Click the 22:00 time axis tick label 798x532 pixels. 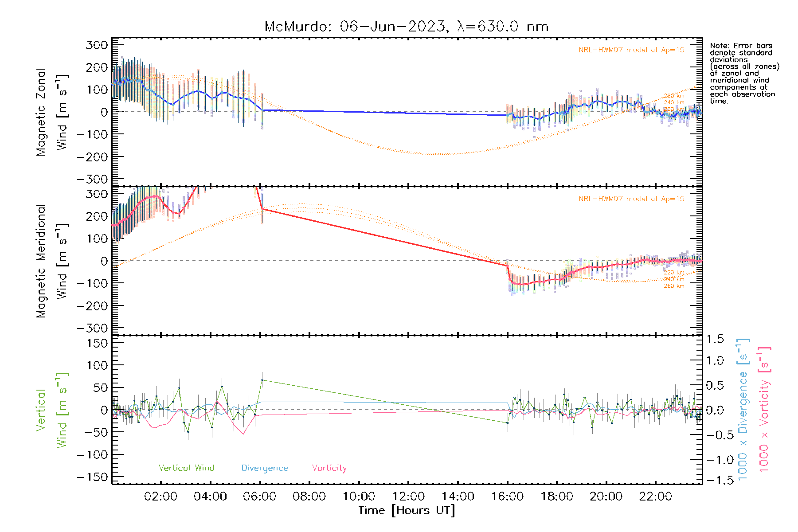pyautogui.click(x=655, y=497)
